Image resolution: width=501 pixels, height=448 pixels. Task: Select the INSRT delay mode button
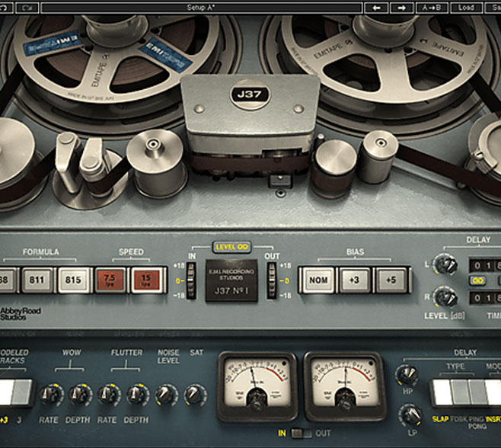click(493, 393)
